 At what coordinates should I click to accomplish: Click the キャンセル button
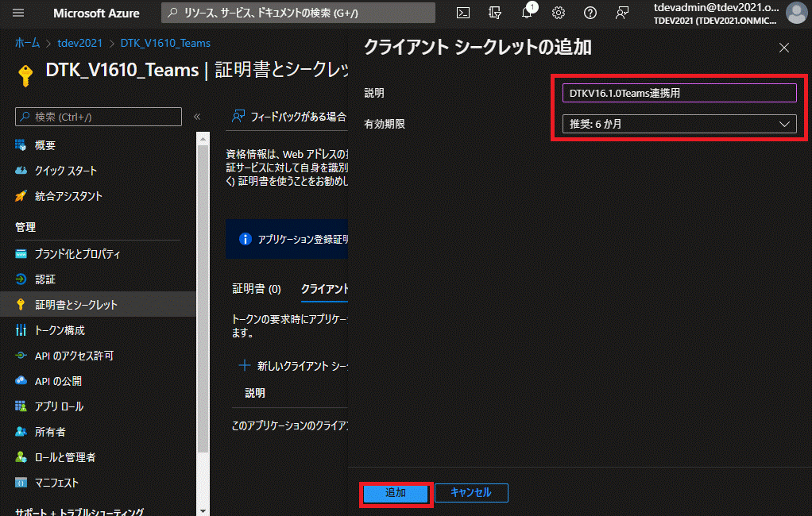pos(471,493)
